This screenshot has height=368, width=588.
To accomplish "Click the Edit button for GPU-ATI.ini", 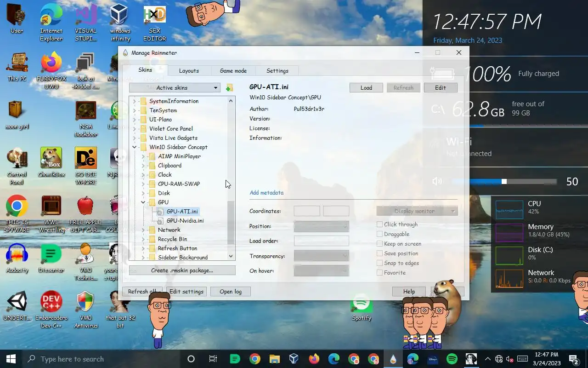I will click(x=441, y=88).
